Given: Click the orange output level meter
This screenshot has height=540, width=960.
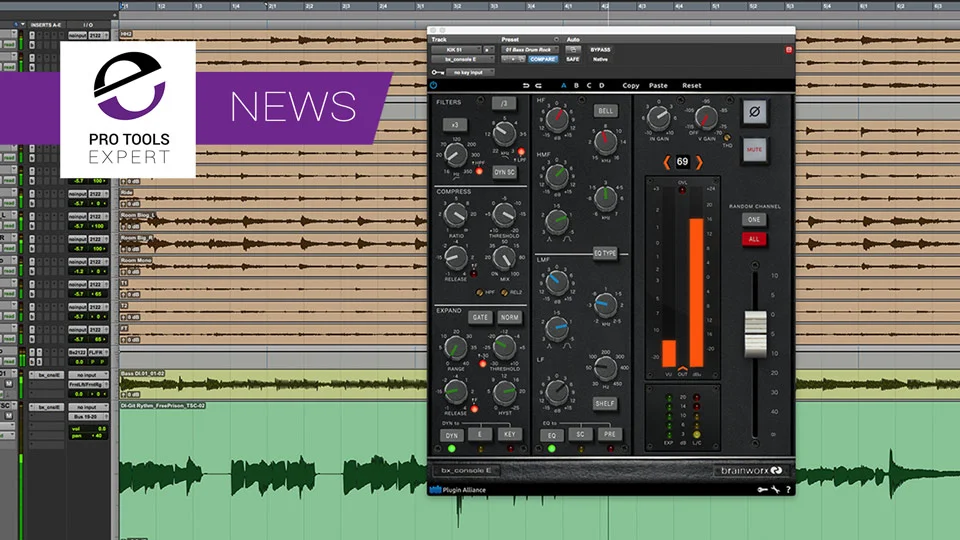Looking at the screenshot, I should point(696,293).
